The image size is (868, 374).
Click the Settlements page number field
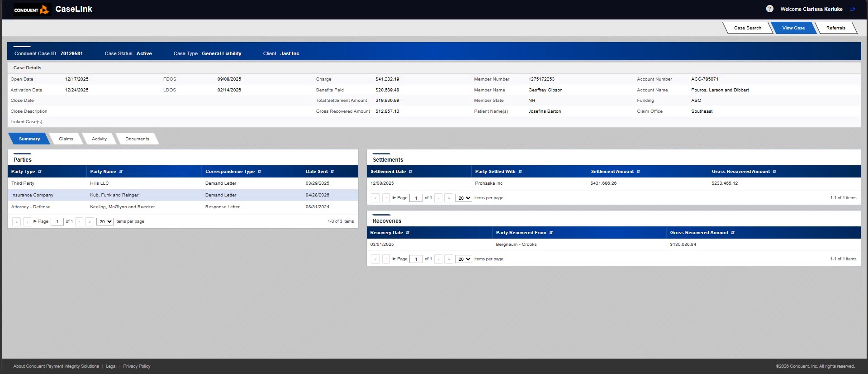tap(416, 198)
